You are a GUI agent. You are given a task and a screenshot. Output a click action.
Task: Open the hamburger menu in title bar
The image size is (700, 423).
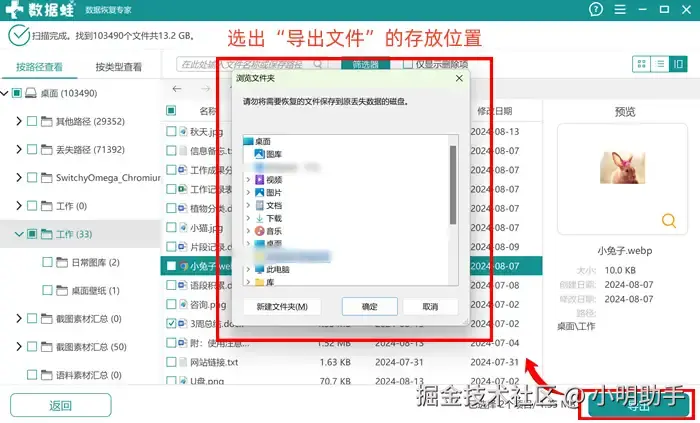point(620,9)
